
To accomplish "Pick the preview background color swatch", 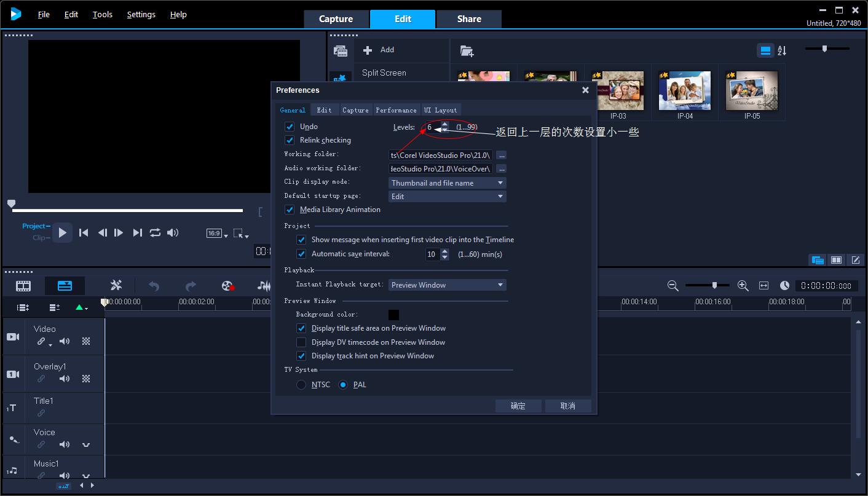I will (393, 315).
